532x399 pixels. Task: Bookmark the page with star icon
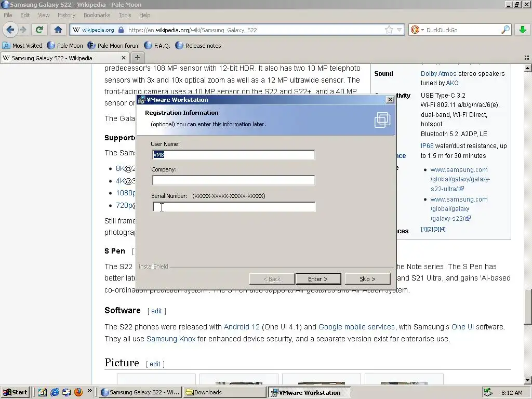(x=389, y=30)
